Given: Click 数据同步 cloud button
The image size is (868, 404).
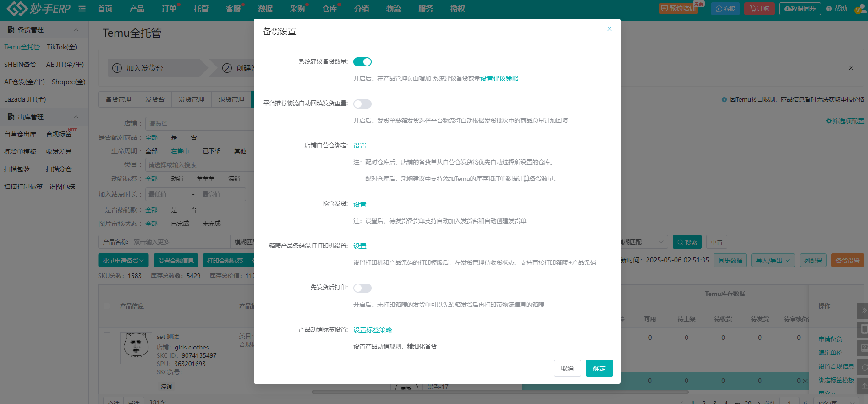Looking at the screenshot, I should tap(800, 9).
